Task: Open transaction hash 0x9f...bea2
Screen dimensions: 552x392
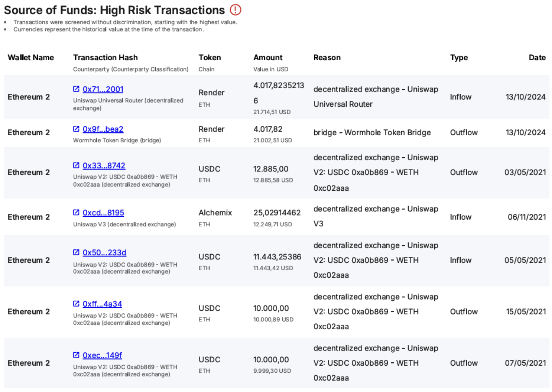Action: [103, 129]
